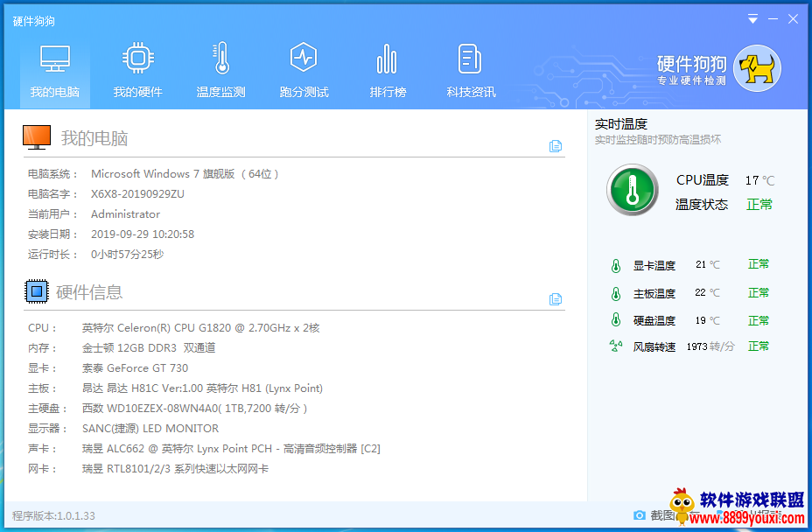Close the 硬件狗狗 window
The image size is (812, 532).
pyautogui.click(x=793, y=19)
